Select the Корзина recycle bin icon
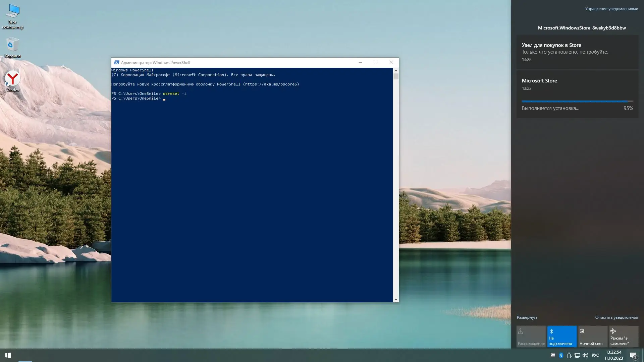 click(x=12, y=47)
